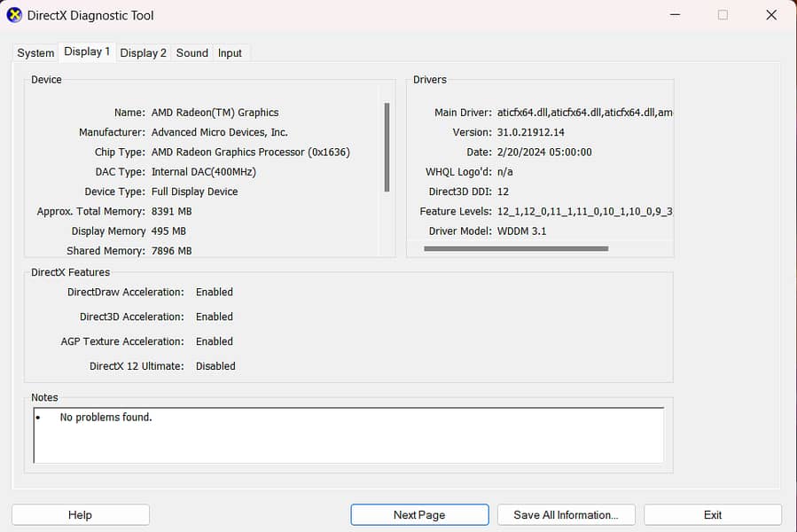Click the DirectX 12 Ultimate Disabled value
The width and height of the screenshot is (797, 532).
pos(215,366)
